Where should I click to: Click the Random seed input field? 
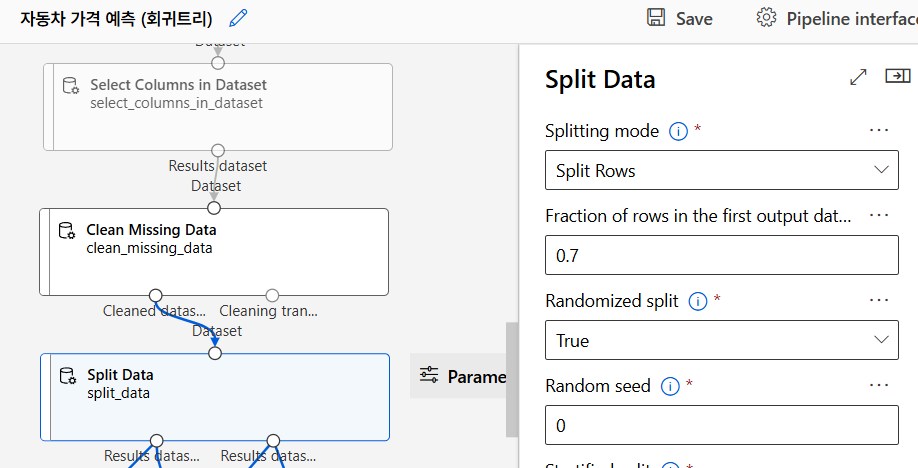coord(721,426)
